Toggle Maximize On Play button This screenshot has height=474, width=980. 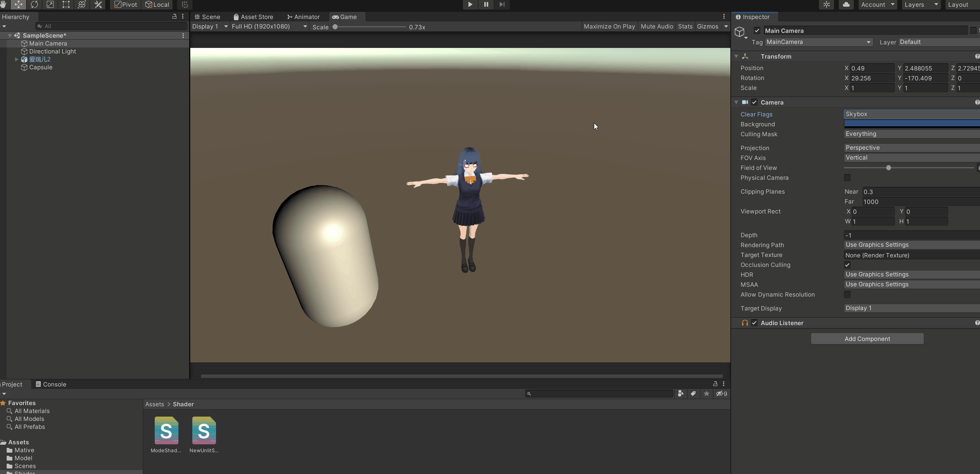(609, 27)
